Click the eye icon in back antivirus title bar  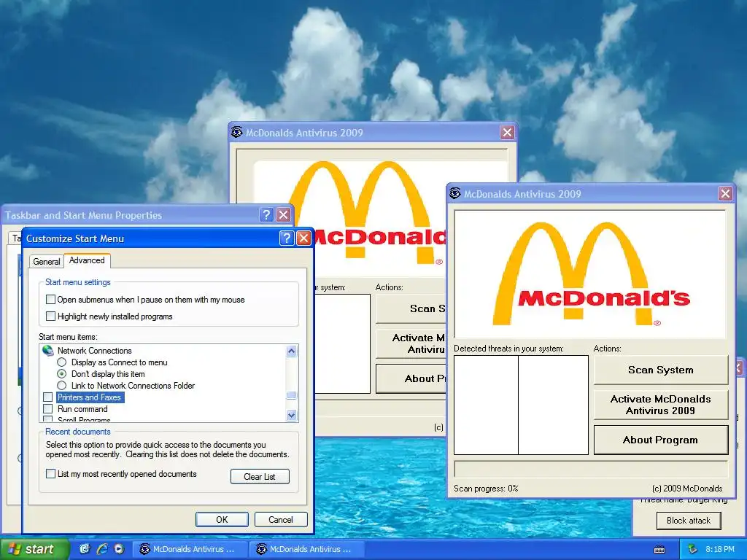237,132
